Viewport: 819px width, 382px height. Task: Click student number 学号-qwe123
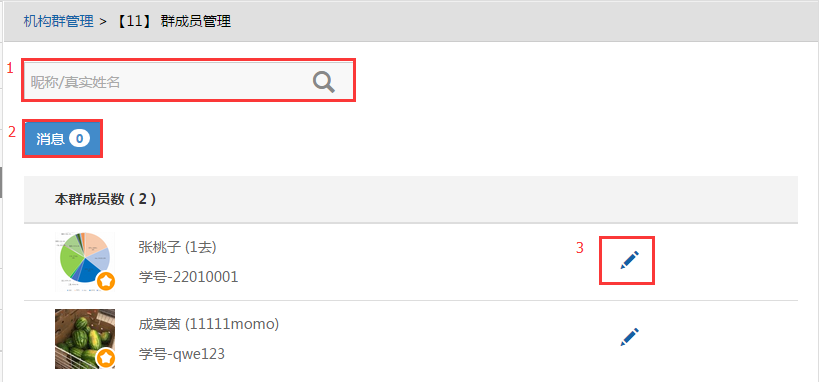(x=182, y=354)
